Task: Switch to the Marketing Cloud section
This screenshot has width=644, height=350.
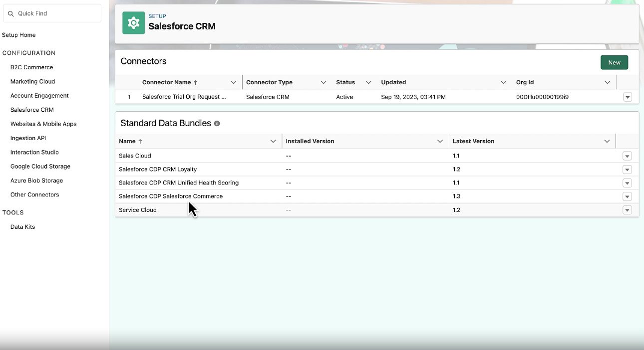Action: pyautogui.click(x=32, y=81)
